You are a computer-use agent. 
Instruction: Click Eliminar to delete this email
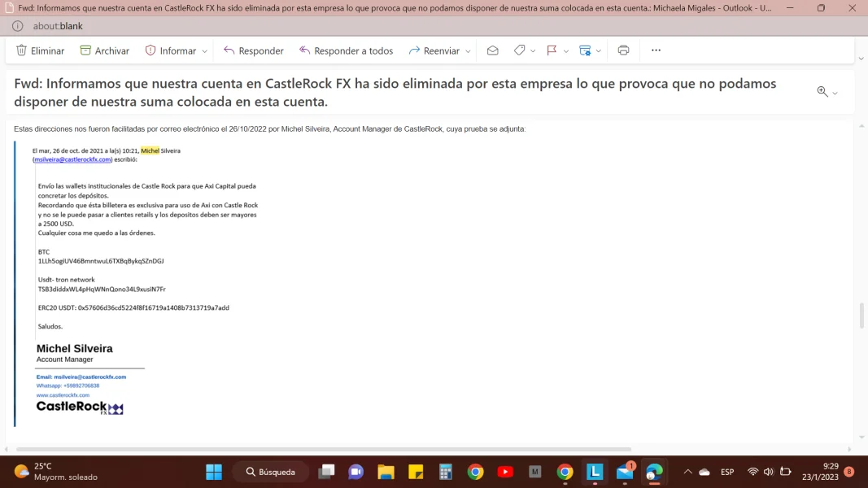pyautogui.click(x=41, y=50)
